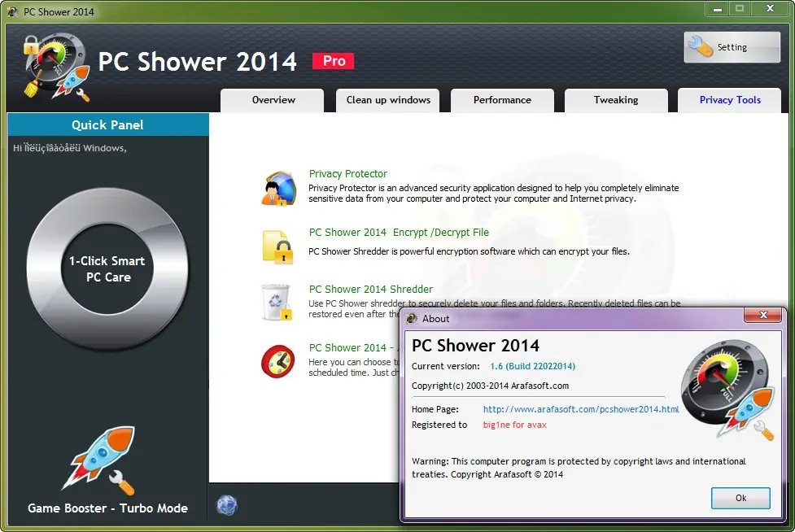Minimize the PC Shower 2014 window
795x532 pixels.
[718, 9]
